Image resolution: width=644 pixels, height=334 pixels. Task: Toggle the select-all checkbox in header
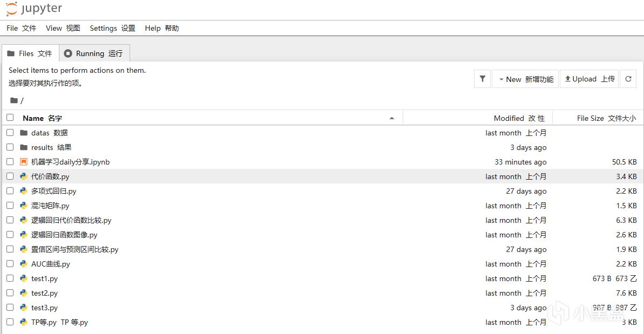pyautogui.click(x=10, y=118)
